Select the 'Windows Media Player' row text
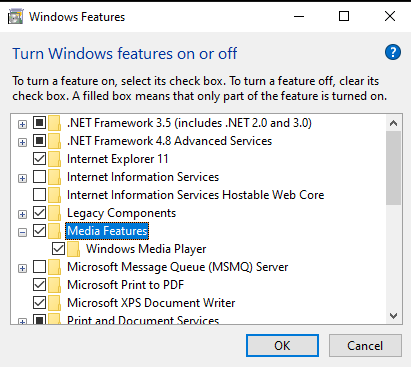The width and height of the screenshot is (411, 367). click(x=146, y=249)
